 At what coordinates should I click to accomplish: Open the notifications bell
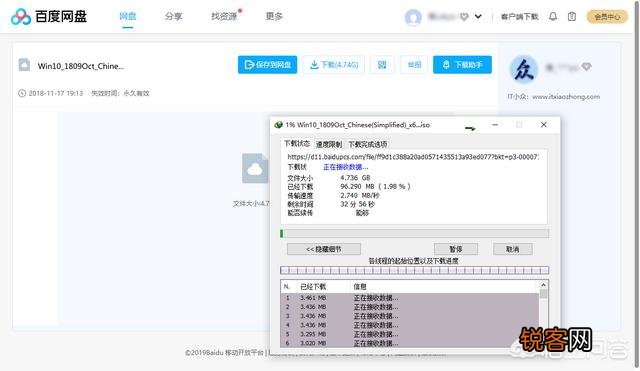pyautogui.click(x=553, y=16)
